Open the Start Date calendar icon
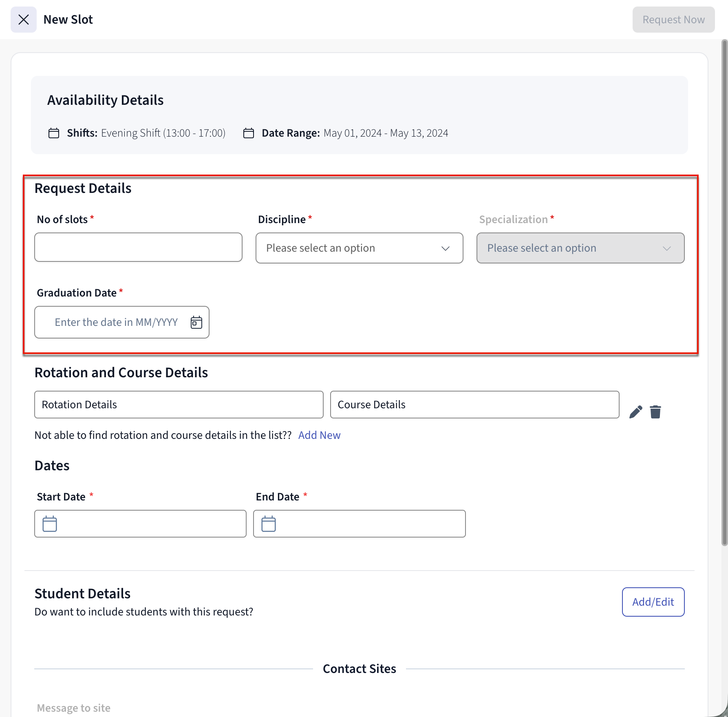Image resolution: width=728 pixels, height=717 pixels. [50, 524]
